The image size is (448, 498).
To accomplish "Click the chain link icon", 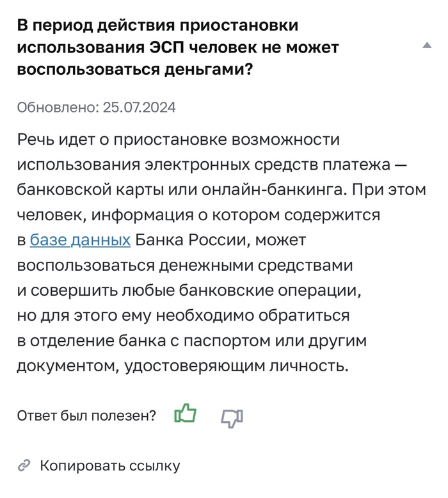I will click(x=24, y=465).
